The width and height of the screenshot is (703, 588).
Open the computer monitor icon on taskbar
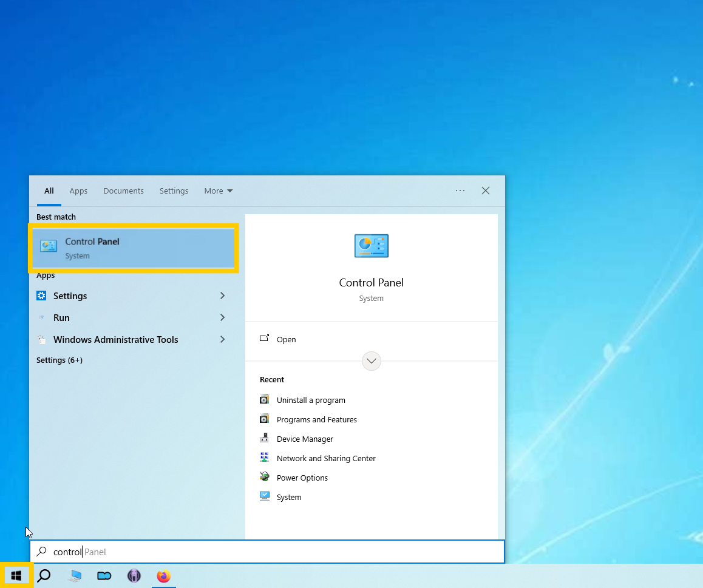75,575
